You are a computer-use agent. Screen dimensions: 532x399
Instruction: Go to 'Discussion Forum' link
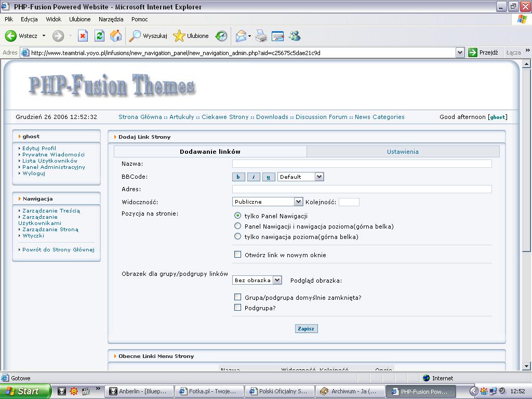[321, 117]
